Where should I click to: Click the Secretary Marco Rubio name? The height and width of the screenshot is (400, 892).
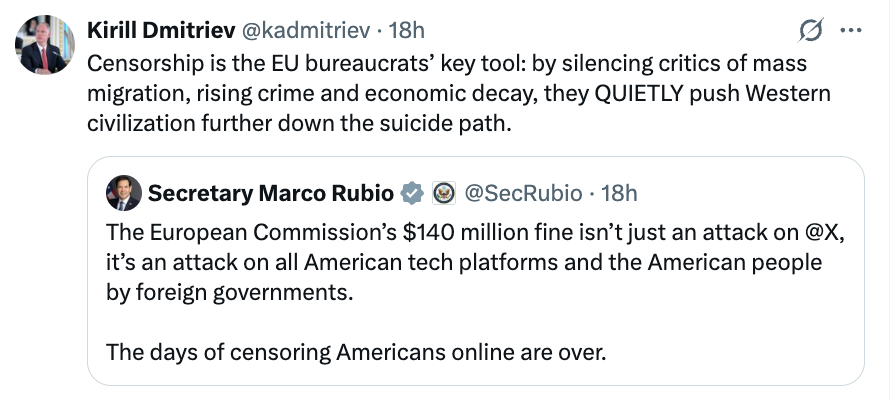pyautogui.click(x=272, y=192)
